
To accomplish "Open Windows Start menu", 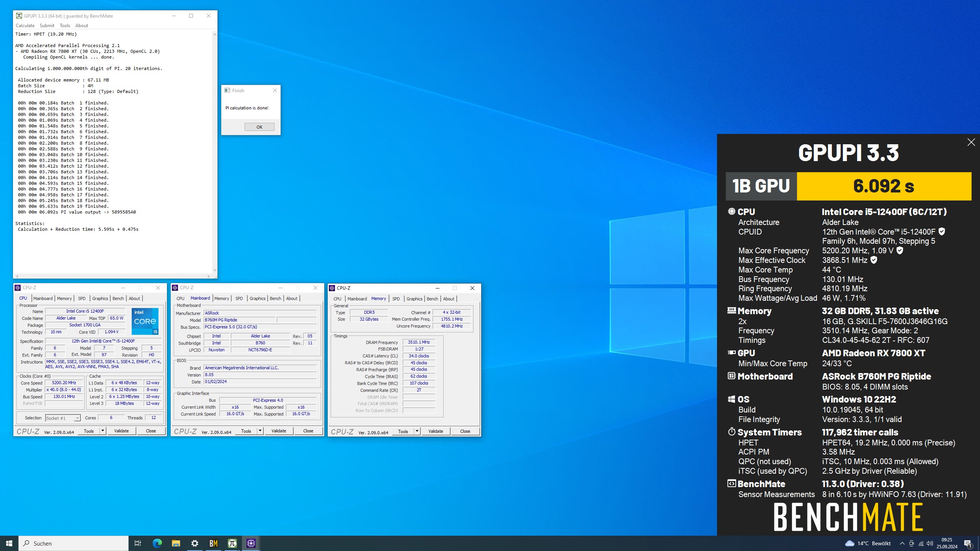I will [x=9, y=543].
